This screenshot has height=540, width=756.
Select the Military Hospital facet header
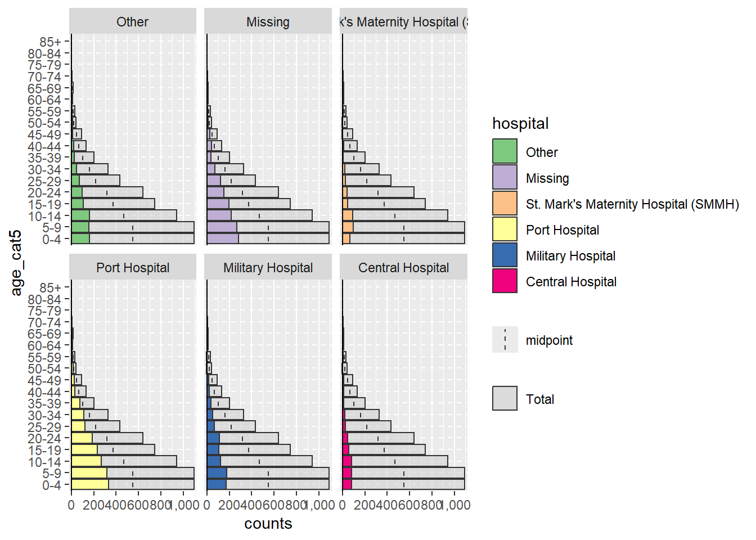click(268, 267)
